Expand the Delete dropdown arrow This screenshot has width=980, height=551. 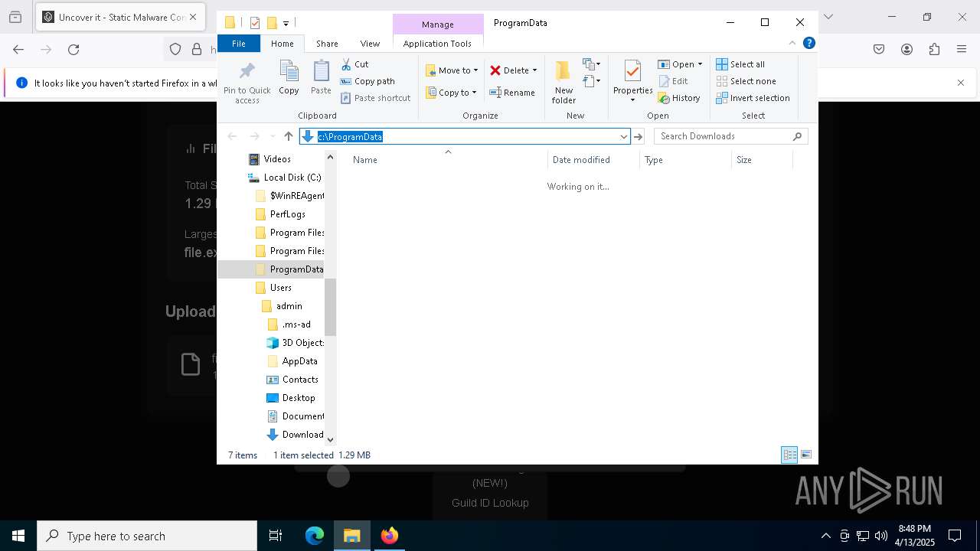(x=534, y=70)
